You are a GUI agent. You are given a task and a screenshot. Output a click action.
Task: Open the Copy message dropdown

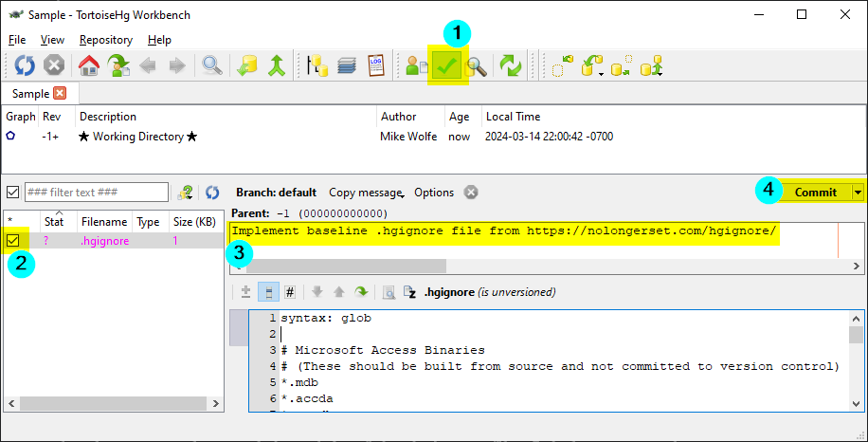tap(367, 193)
